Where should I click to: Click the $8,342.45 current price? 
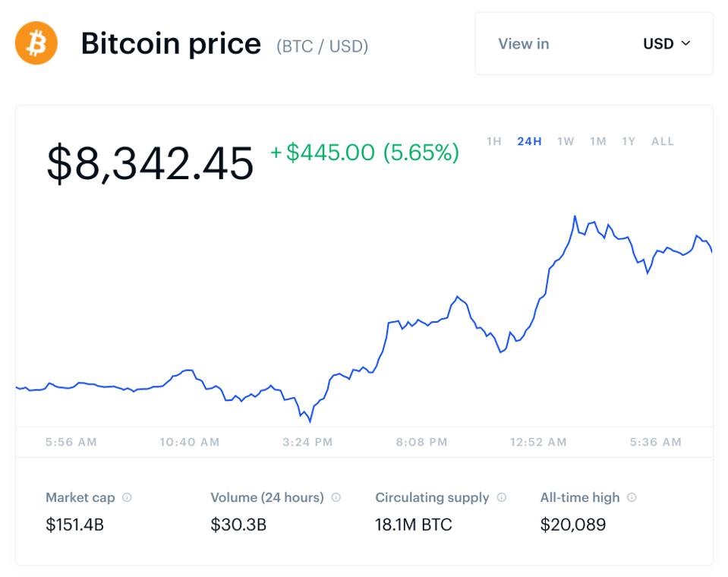click(150, 162)
